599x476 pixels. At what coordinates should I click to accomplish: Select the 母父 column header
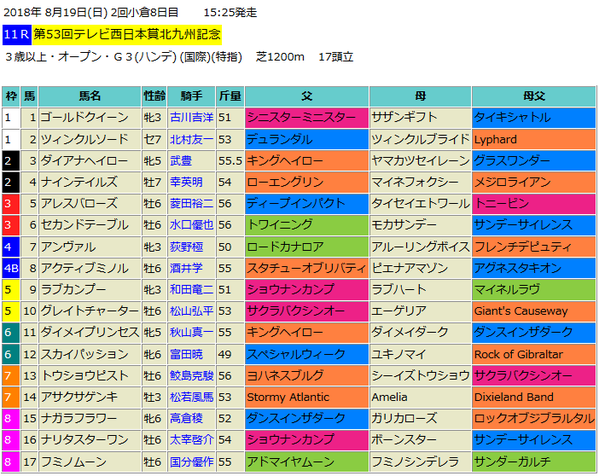(534, 96)
